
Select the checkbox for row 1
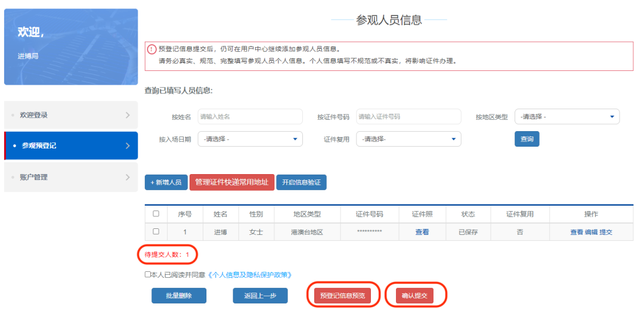click(x=156, y=231)
